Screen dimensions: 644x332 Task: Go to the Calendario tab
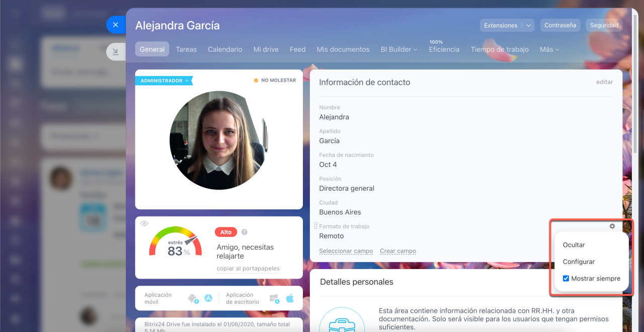coord(225,49)
